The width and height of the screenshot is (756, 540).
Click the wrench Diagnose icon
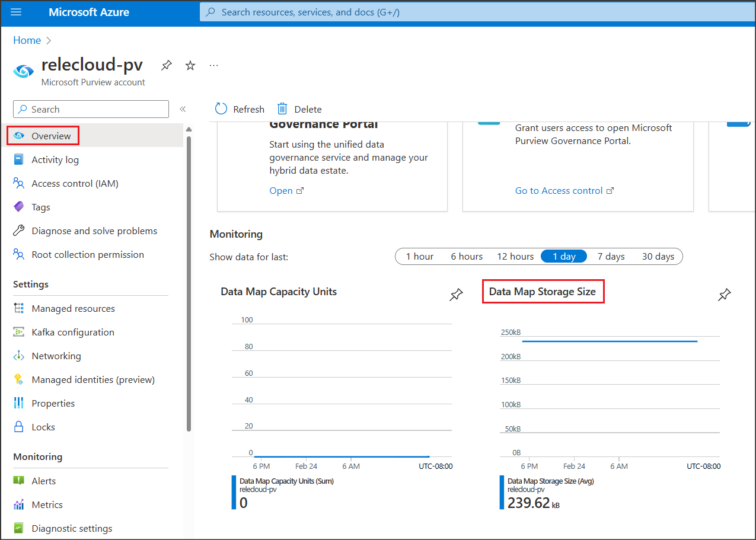(x=19, y=231)
